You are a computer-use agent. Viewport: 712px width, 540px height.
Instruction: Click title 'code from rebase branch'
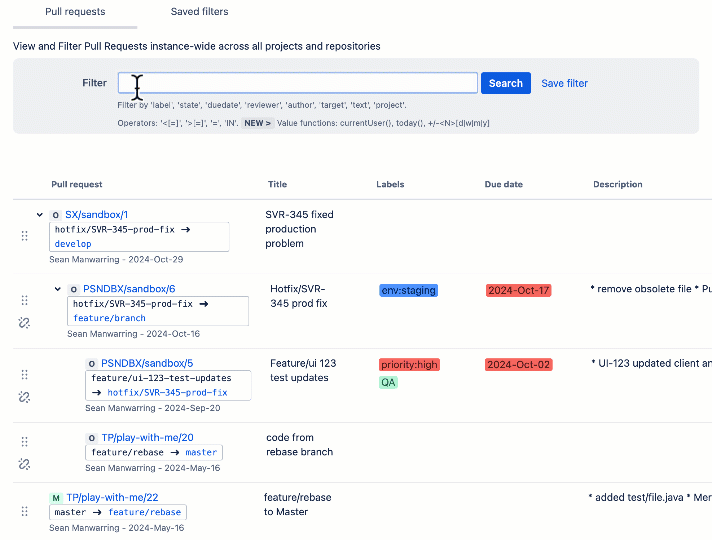pos(299,445)
